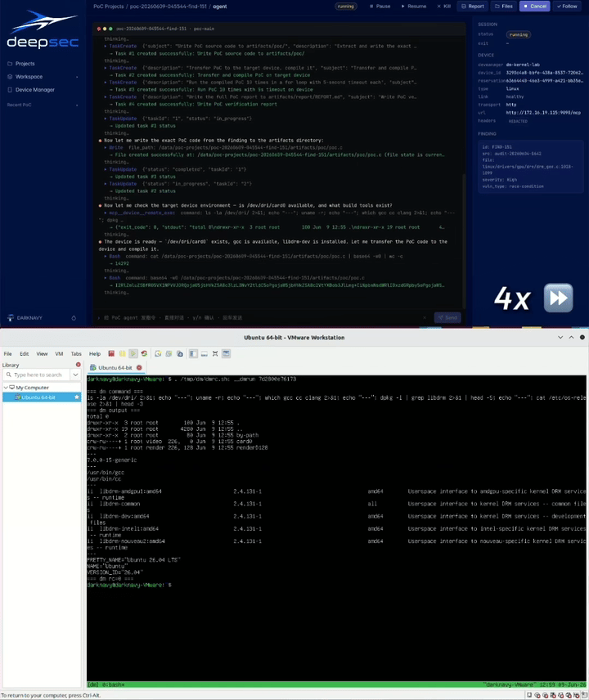Click the deepsec logo
589x700 pixels.
pyautogui.click(x=43, y=30)
